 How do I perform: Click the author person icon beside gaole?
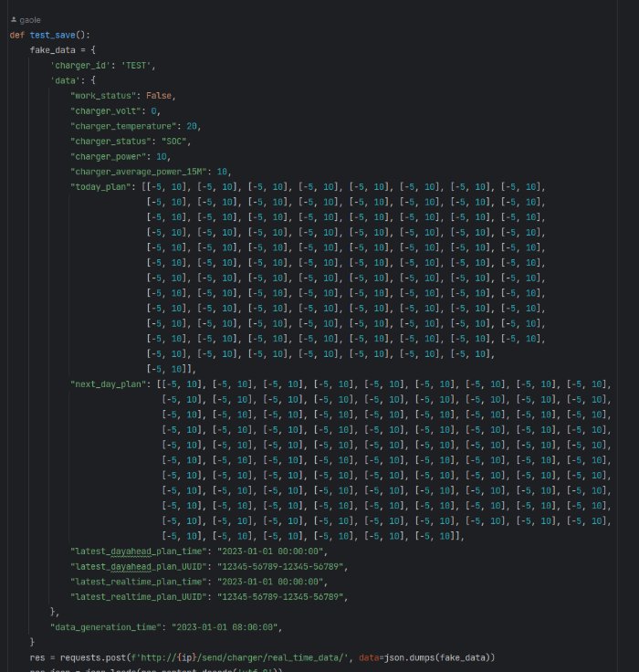click(x=13, y=18)
